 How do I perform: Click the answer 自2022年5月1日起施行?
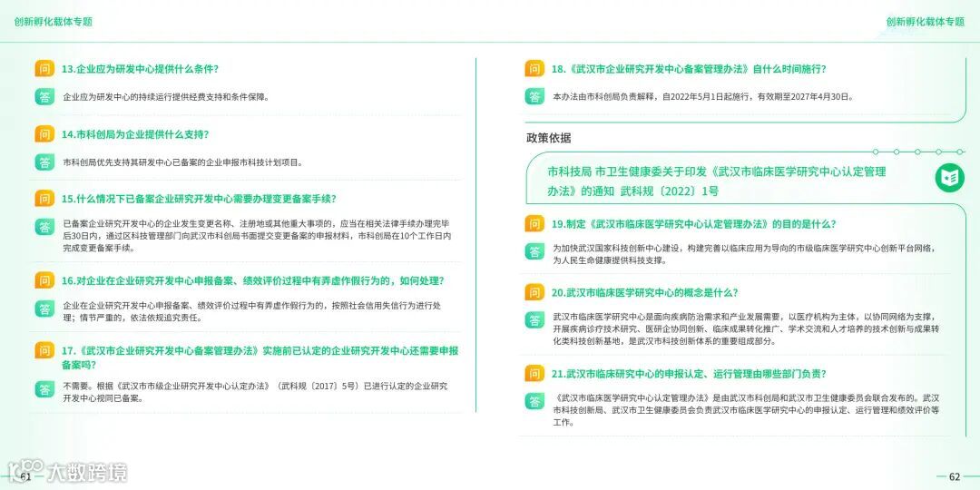(x=703, y=97)
